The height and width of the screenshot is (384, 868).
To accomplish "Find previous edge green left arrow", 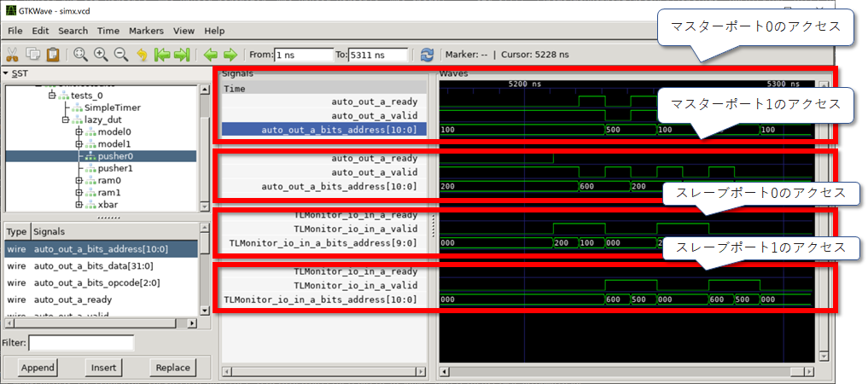I will [x=210, y=55].
